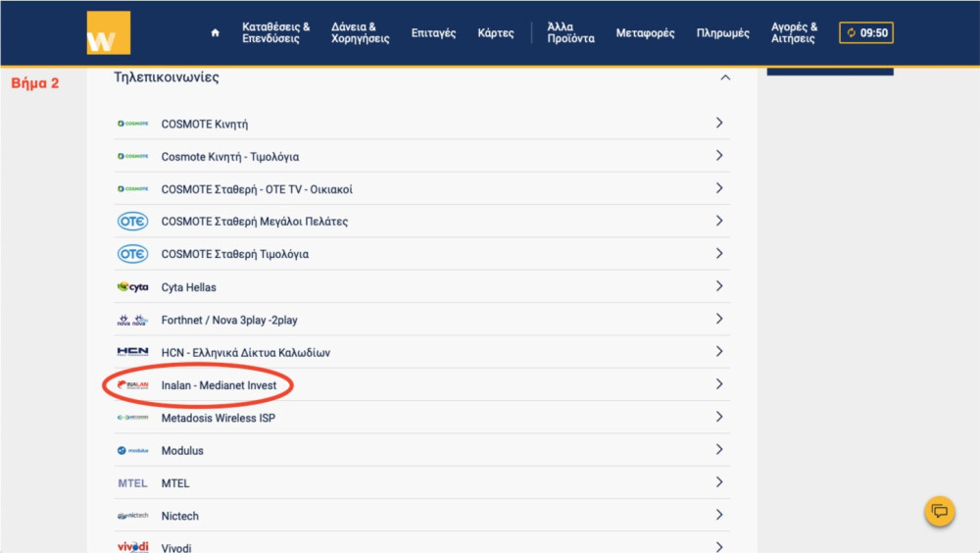Click the session timer refresh icon

(851, 32)
